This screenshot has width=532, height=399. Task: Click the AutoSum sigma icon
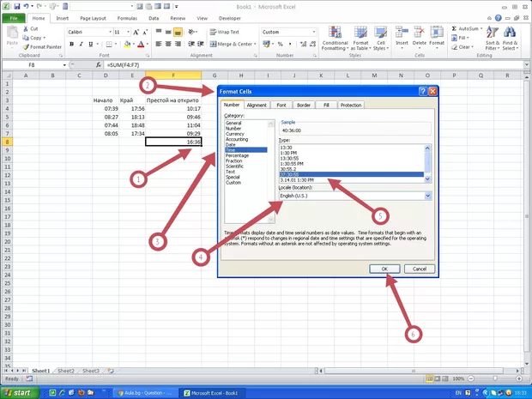tap(464, 28)
